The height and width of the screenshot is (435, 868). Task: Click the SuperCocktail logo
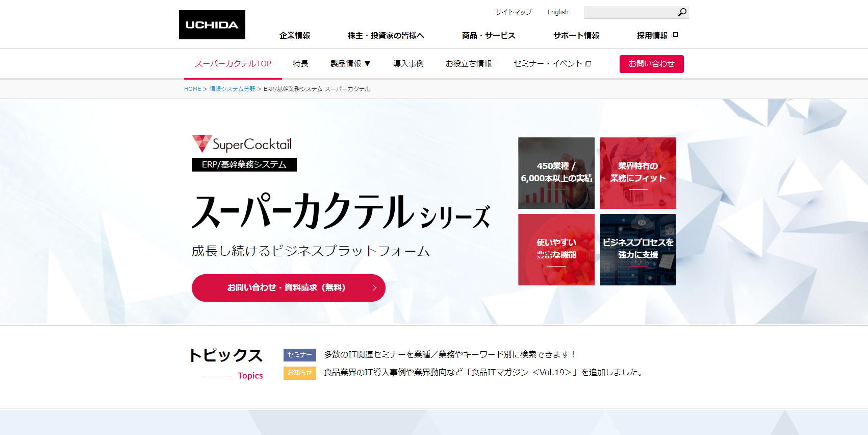(x=242, y=144)
